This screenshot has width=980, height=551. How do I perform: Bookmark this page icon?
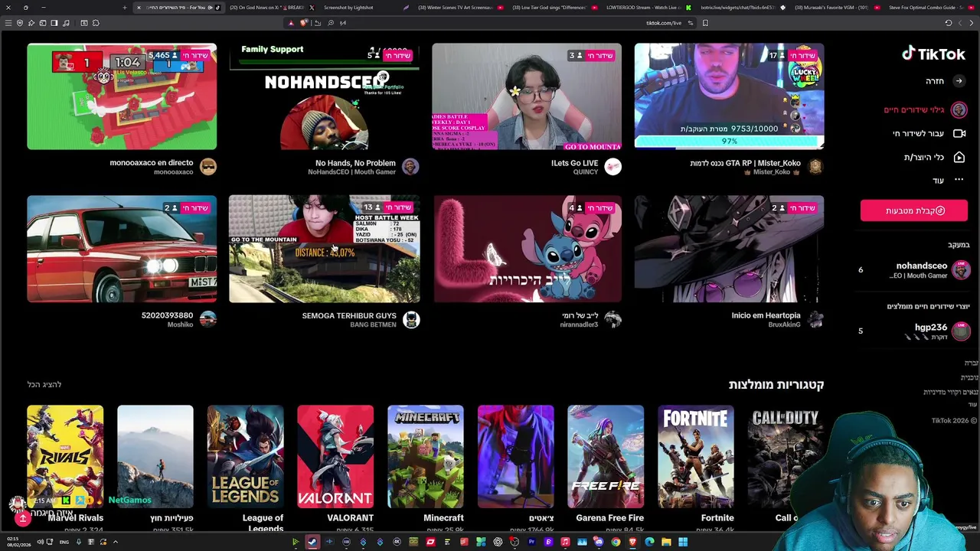[x=705, y=23]
